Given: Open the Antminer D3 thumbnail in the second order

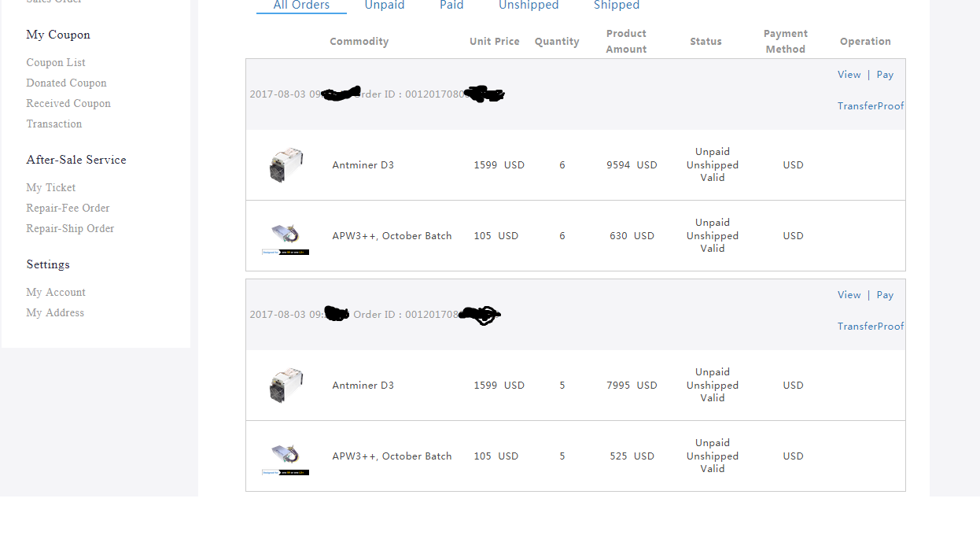Looking at the screenshot, I should 286,385.
